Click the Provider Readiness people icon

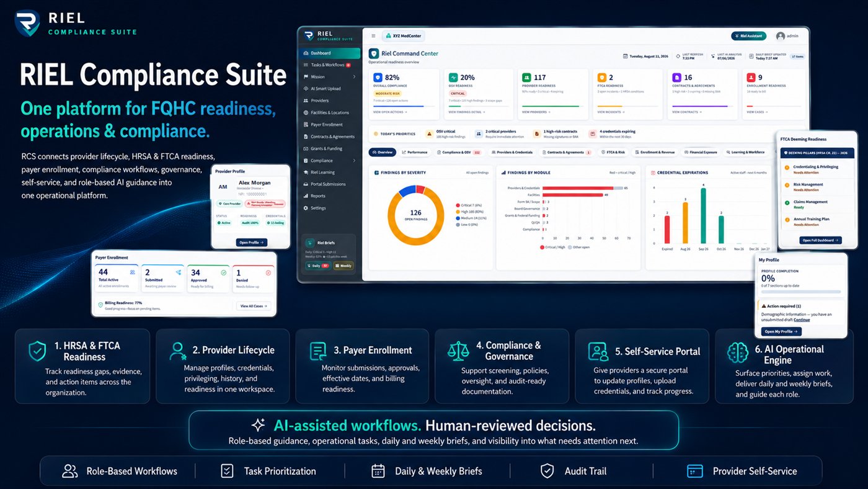click(x=526, y=78)
